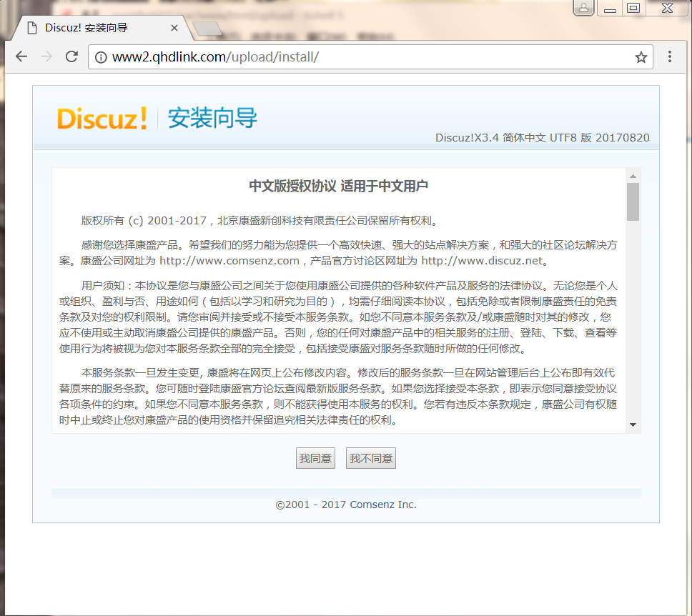692x616 pixels.
Task: Click the license scrollbar up arrow
Action: click(x=633, y=176)
